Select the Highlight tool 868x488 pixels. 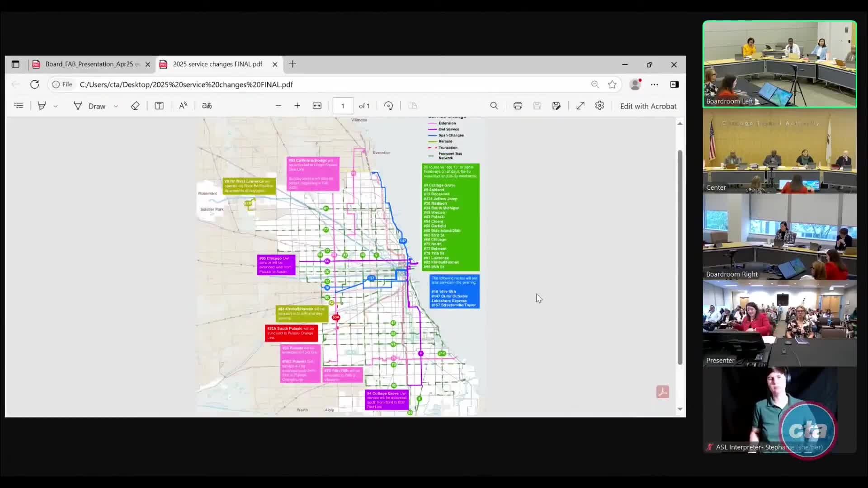point(42,106)
